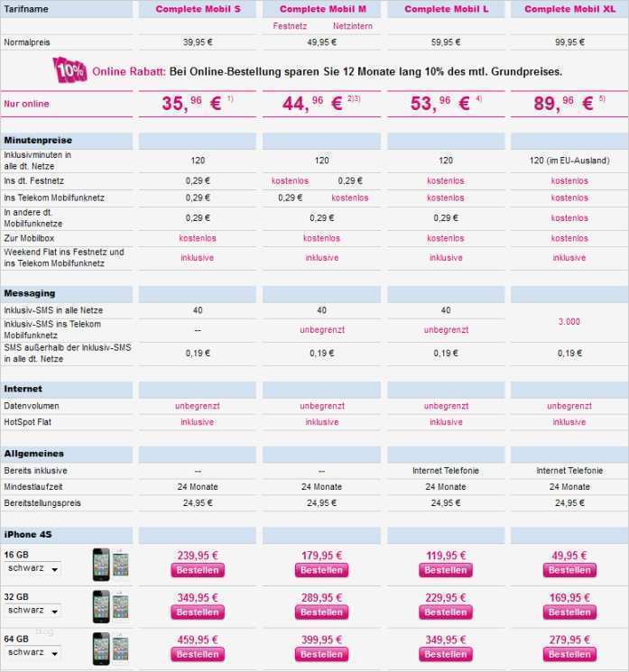Click the Allgemeines section heading
This screenshot has height=672, width=629.
pos(34,454)
